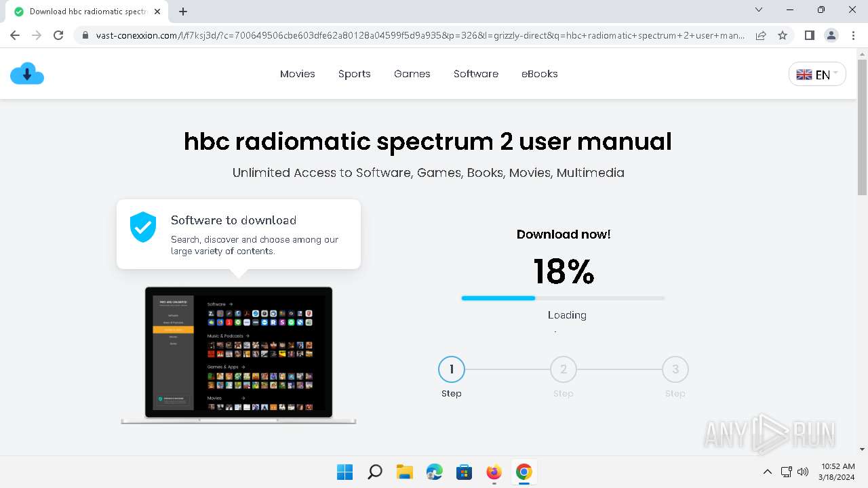Viewport: 868px width, 488px height.
Task: Click Chrome icon in taskbar
Action: click(x=524, y=472)
